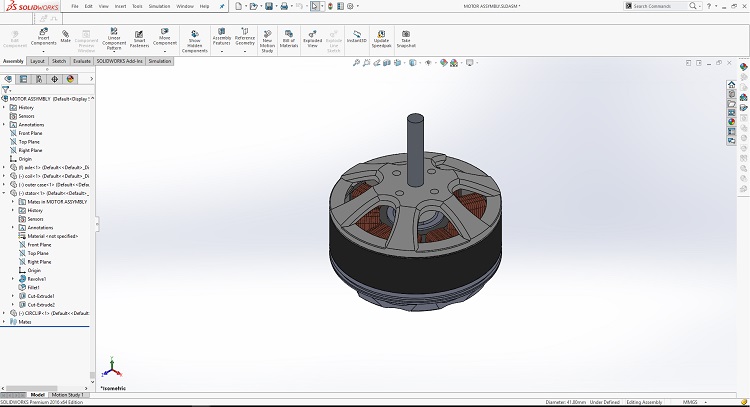Switch to the Layout tab
The height and width of the screenshot is (407, 750).
(37, 61)
